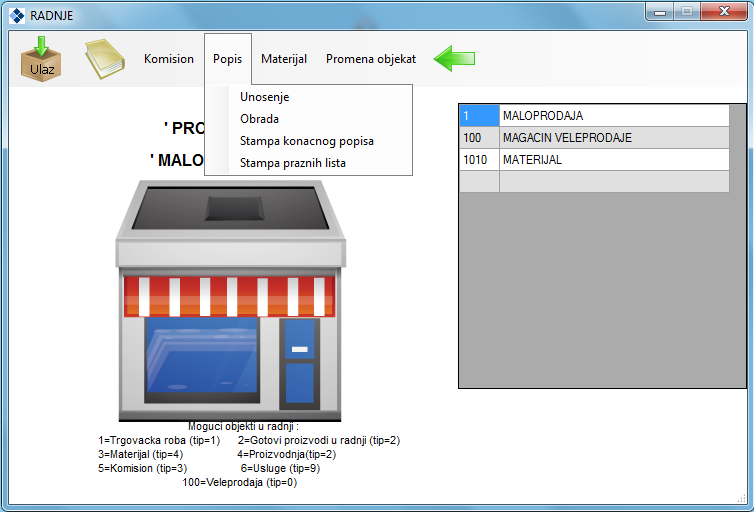This screenshot has width=754, height=513.
Task: Choose Obrada from the Popis menu
Action: pos(259,119)
